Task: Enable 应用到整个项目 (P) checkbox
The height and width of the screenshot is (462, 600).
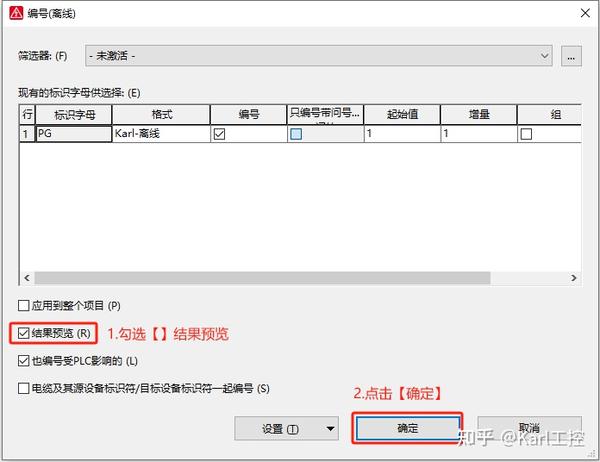Action: click(24, 305)
